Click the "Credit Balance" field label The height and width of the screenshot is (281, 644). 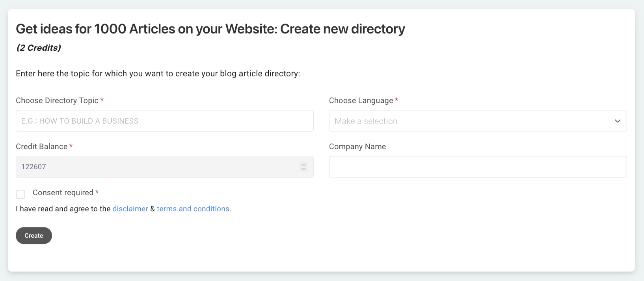click(x=42, y=146)
